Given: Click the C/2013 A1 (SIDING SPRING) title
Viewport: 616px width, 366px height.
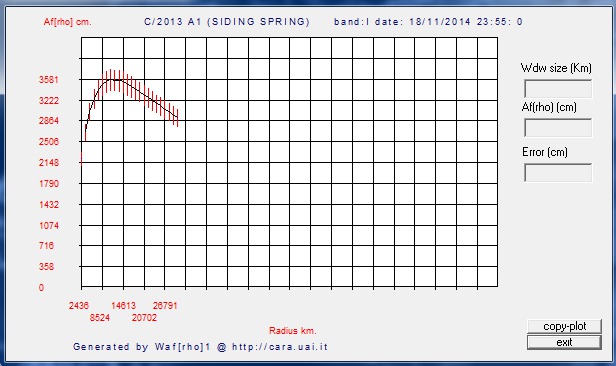Looking at the screenshot, I should (x=227, y=22).
